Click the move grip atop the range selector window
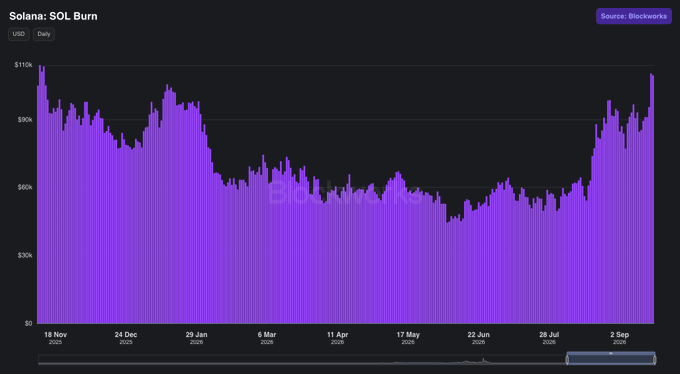 point(611,353)
